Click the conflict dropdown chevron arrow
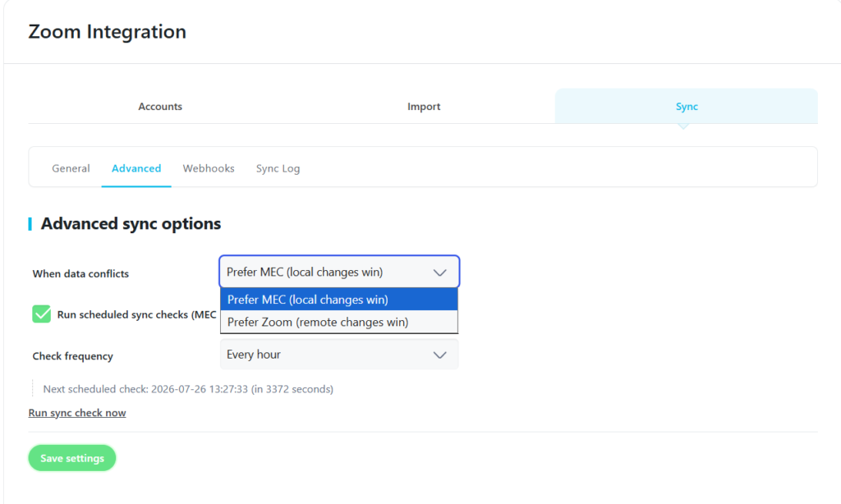This screenshot has height=504, width=841. (x=440, y=273)
